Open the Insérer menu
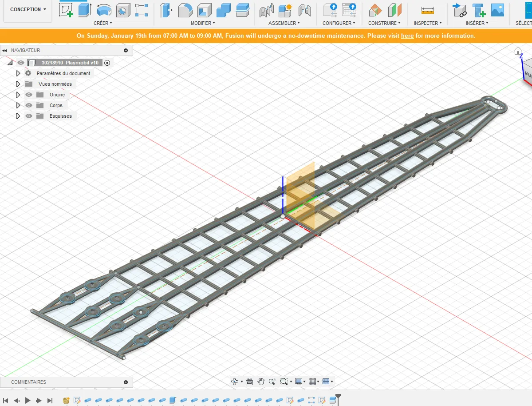The width and height of the screenshot is (532, 406). click(477, 23)
